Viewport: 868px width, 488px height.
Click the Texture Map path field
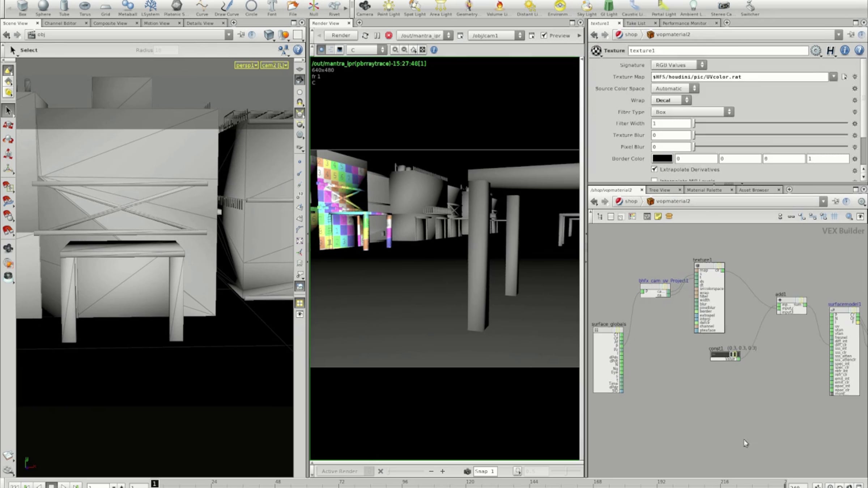point(740,77)
